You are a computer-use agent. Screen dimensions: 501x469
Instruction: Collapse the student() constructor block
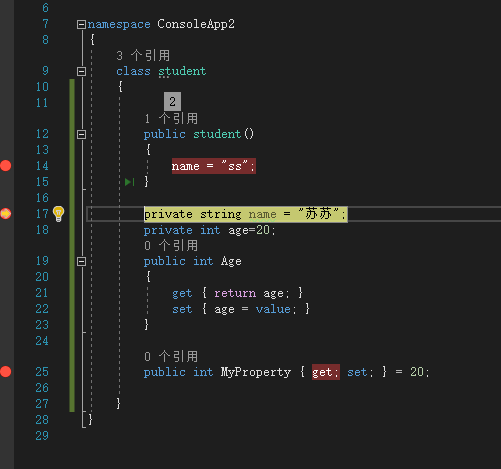pos(81,134)
